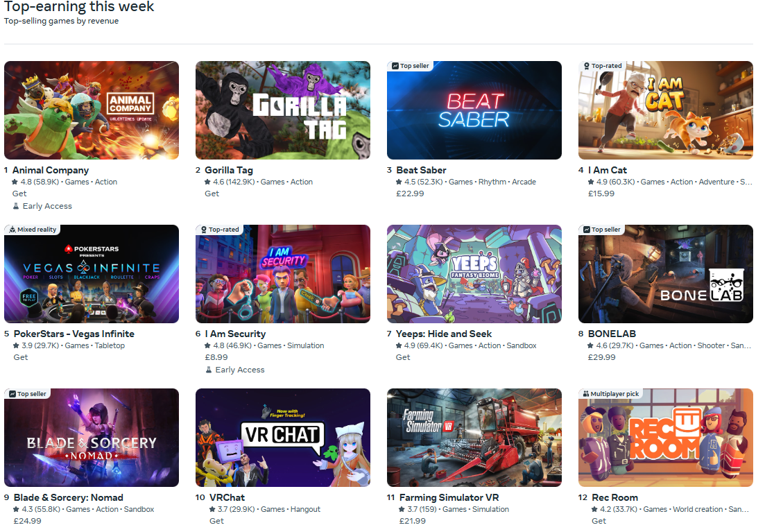Click the Early Access flask icon under Animal Company
774x532 pixels.
16,206
